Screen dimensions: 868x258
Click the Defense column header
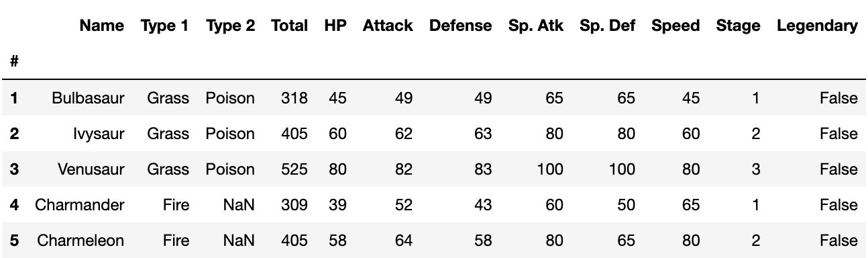[460, 26]
